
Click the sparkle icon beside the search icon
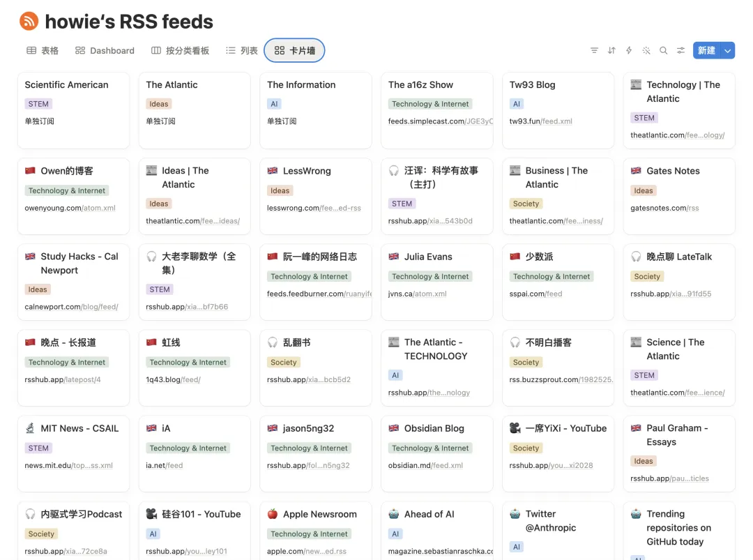point(646,50)
